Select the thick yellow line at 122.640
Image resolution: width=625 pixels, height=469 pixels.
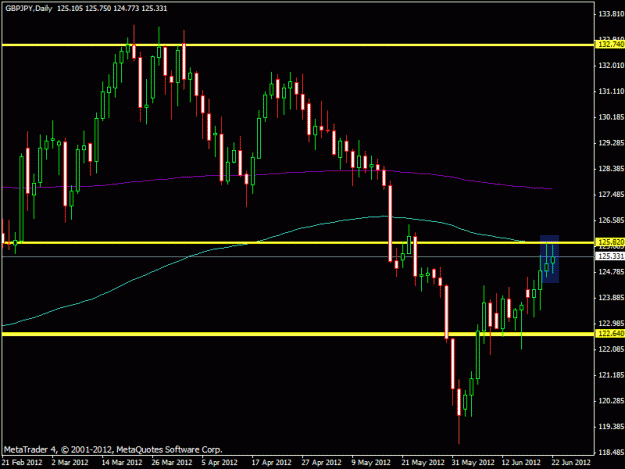298,334
